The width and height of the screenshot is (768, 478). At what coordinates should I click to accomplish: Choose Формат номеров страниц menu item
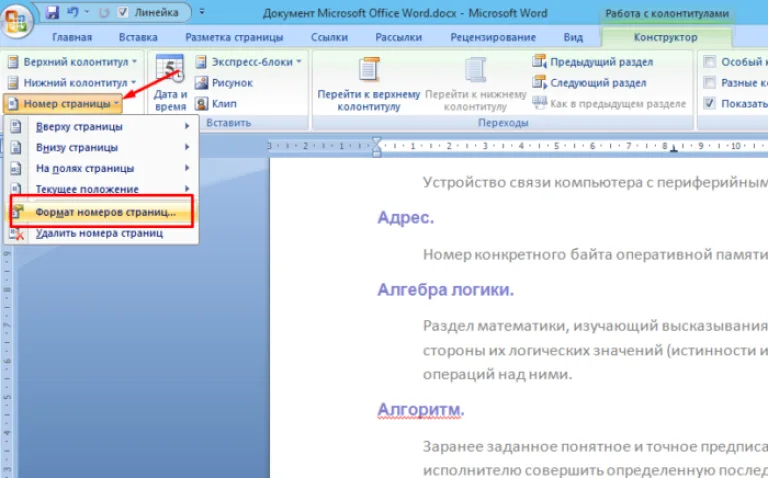[x=101, y=212]
